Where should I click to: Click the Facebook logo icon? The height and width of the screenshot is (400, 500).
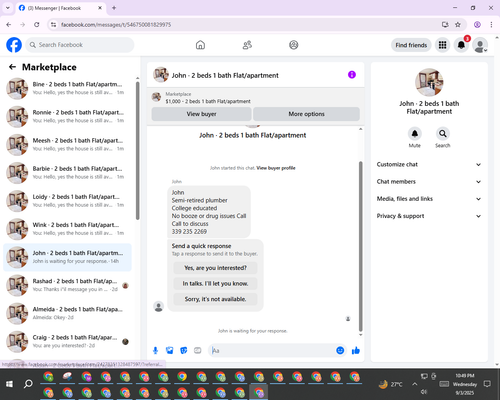click(x=14, y=45)
